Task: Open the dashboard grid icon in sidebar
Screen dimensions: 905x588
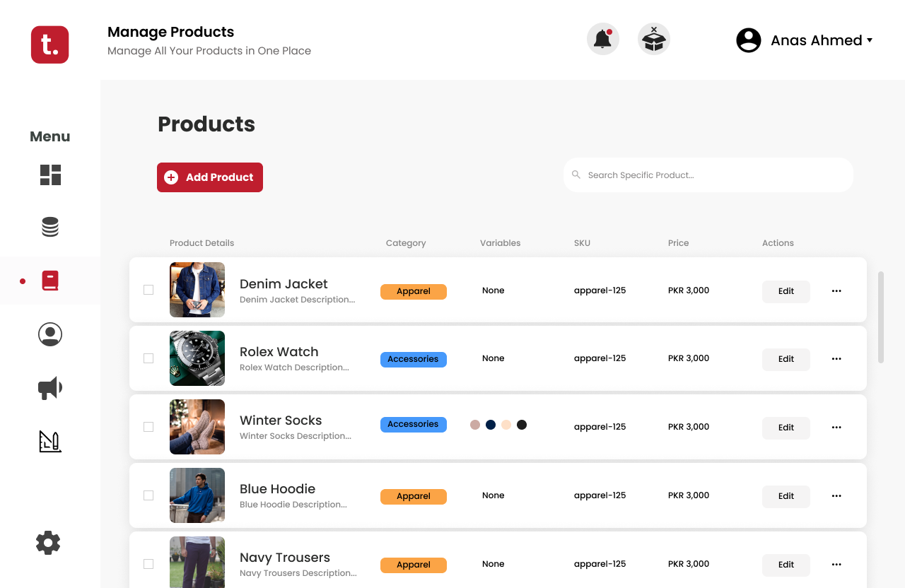Action: [50, 175]
